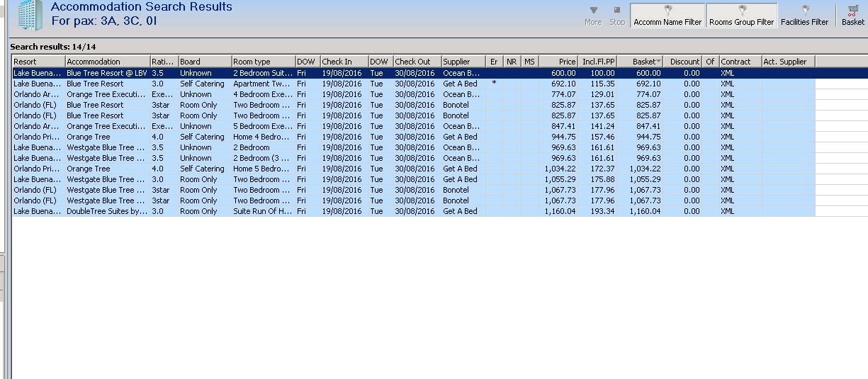Click the More toolbar button
The width and height of the screenshot is (868, 379).
pos(593,16)
